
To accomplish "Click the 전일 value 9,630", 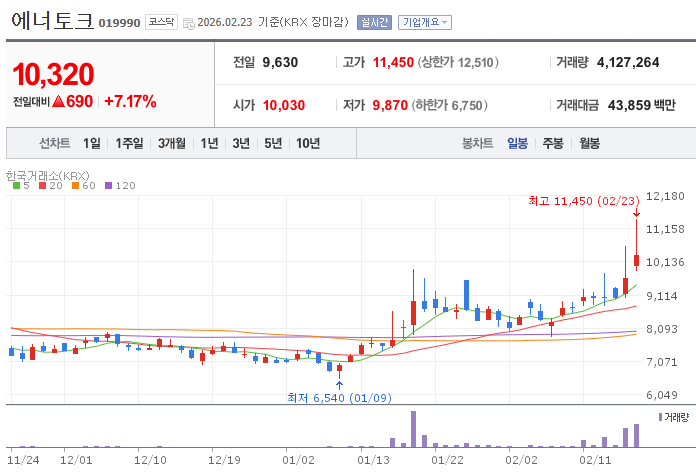I will click(280, 63).
